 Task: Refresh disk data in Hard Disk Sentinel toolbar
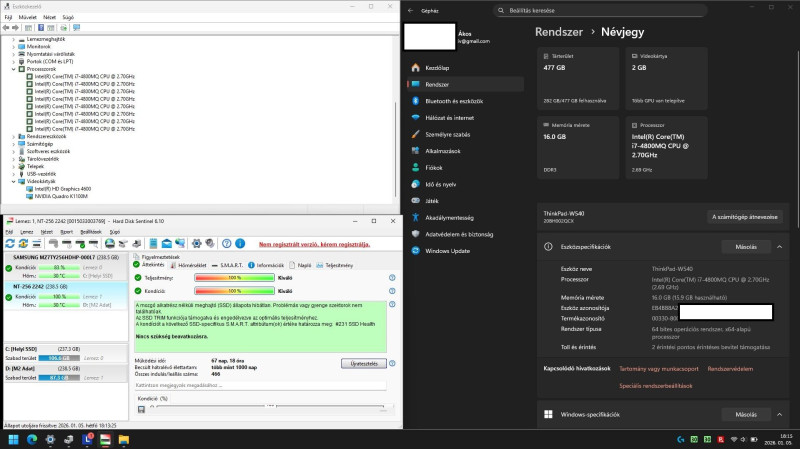pos(10,244)
